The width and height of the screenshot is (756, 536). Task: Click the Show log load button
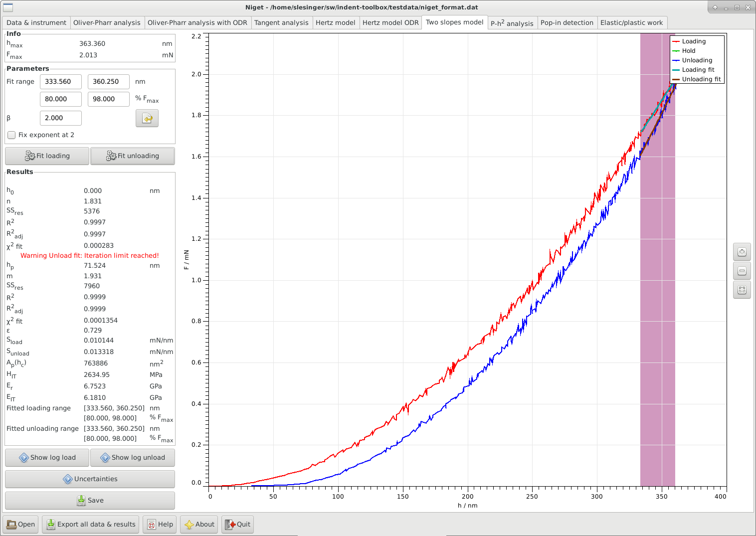(x=47, y=458)
